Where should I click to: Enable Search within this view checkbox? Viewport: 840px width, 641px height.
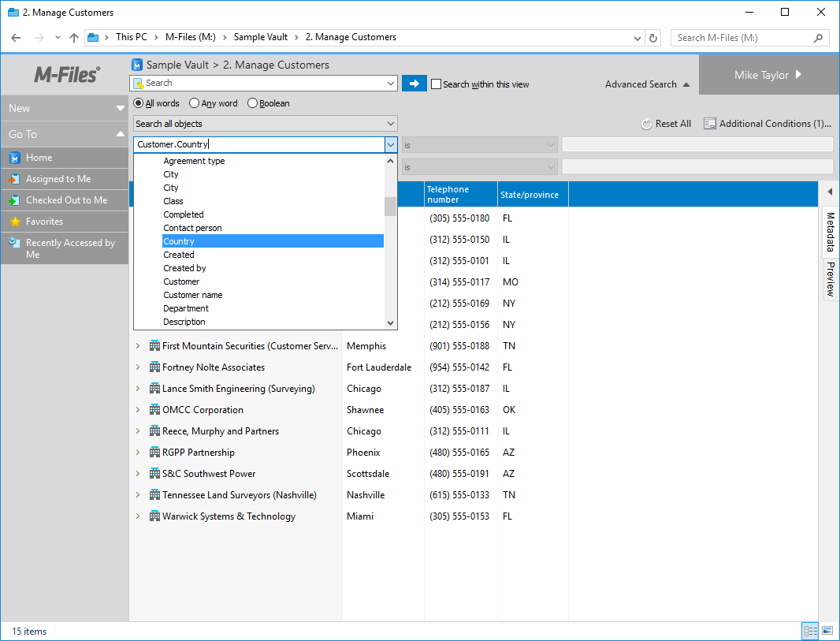[x=436, y=84]
